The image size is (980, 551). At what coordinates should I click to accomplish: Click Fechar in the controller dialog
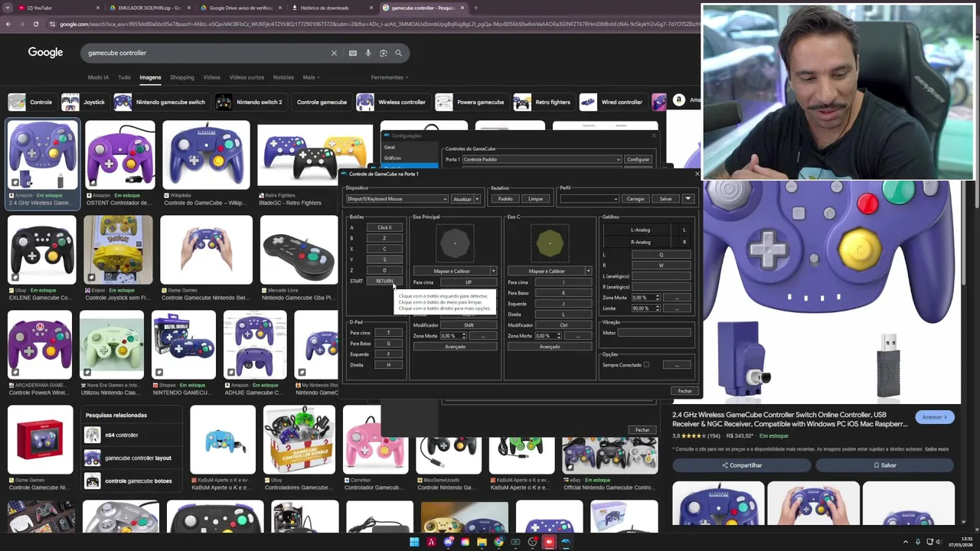pos(684,391)
